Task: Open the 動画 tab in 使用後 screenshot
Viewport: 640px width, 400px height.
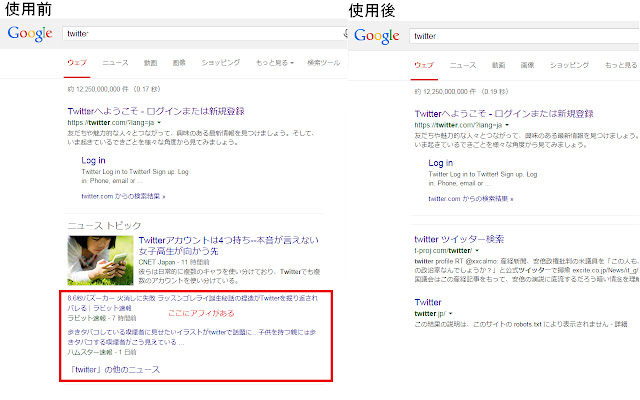Action: pyautogui.click(x=498, y=65)
